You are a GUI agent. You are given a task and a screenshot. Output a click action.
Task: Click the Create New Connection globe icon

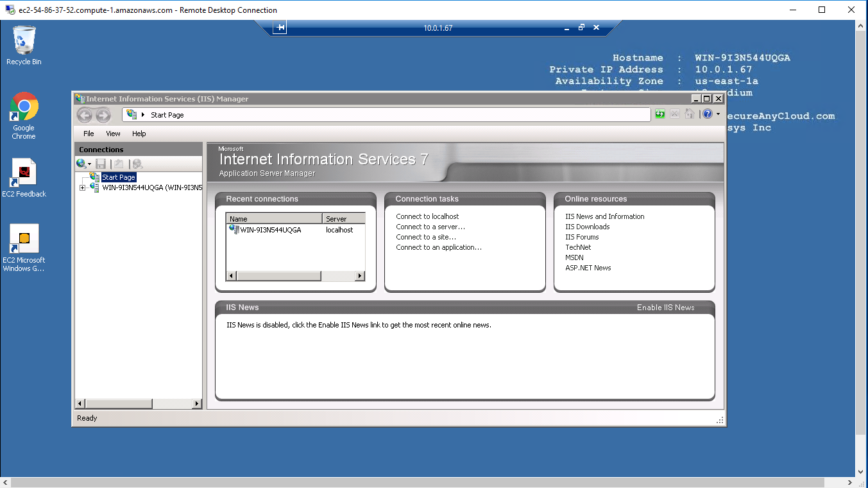point(81,164)
